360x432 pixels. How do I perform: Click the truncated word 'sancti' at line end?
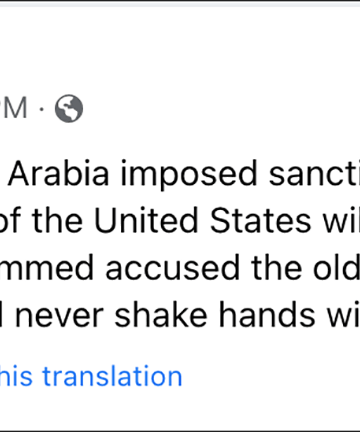[x=314, y=173]
